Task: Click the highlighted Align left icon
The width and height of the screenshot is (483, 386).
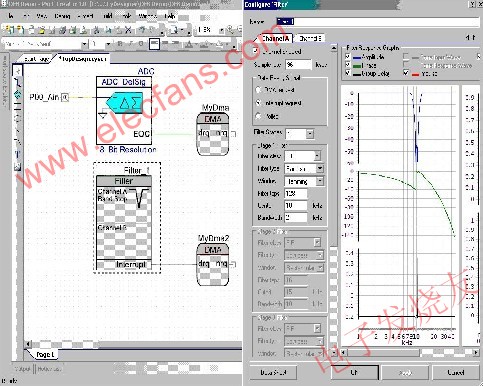Action: point(154,44)
